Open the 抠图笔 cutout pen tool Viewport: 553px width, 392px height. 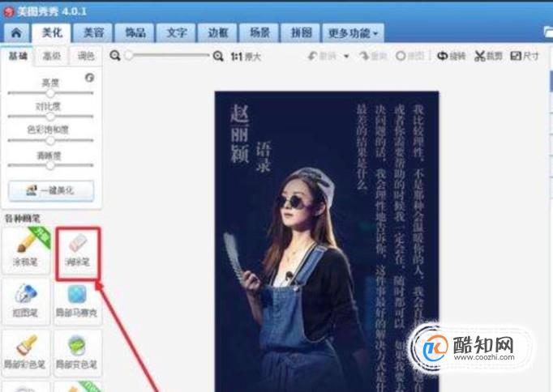click(x=25, y=301)
